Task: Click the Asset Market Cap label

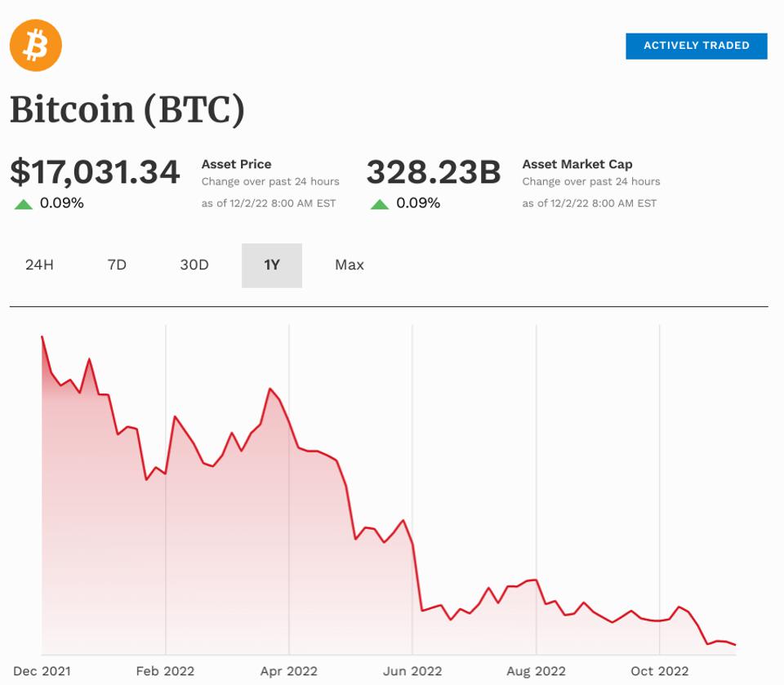Action: click(577, 164)
